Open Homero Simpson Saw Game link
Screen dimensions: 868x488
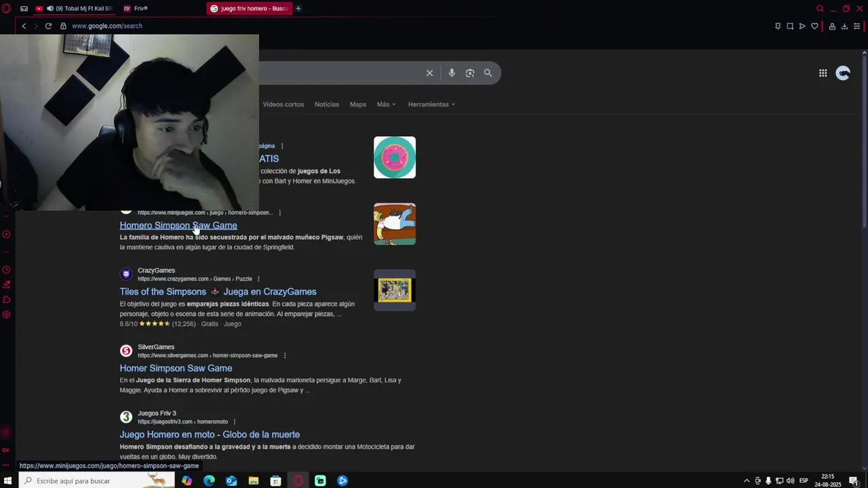click(x=178, y=225)
